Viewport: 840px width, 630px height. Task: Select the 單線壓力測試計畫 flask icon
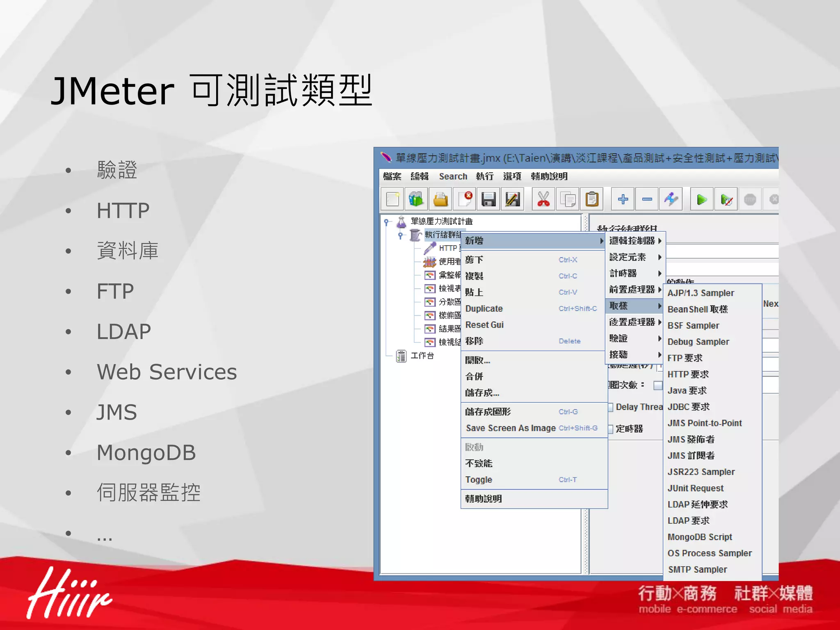pyautogui.click(x=402, y=222)
